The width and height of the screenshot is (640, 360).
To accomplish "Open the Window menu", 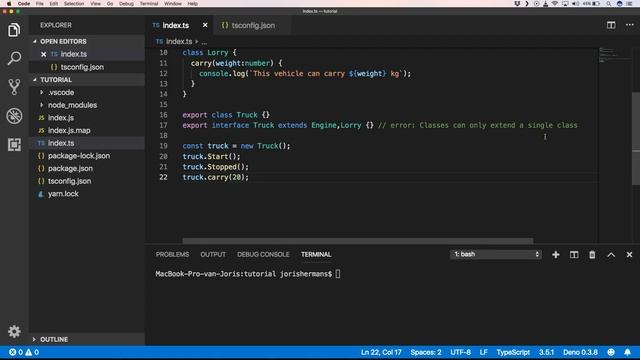I will [x=173, y=4].
